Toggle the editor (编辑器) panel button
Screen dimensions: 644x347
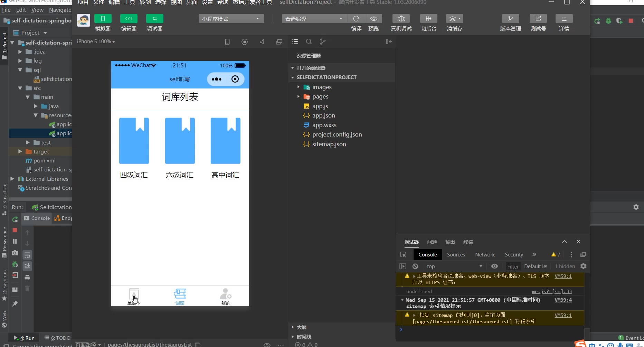coord(129,19)
